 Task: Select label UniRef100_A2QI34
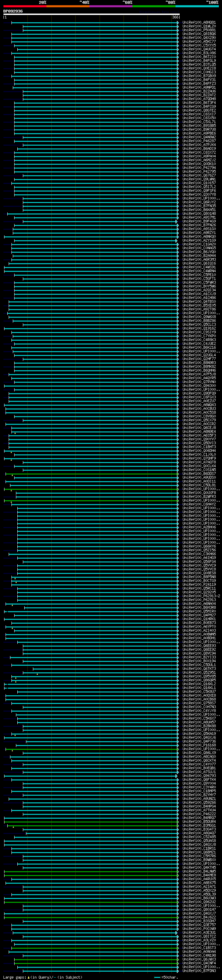tap(199, 290)
